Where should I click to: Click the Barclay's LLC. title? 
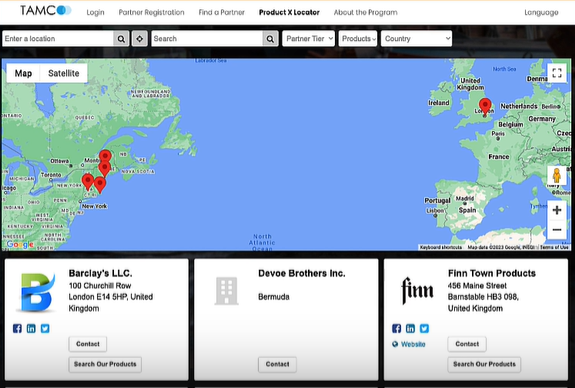coord(100,273)
